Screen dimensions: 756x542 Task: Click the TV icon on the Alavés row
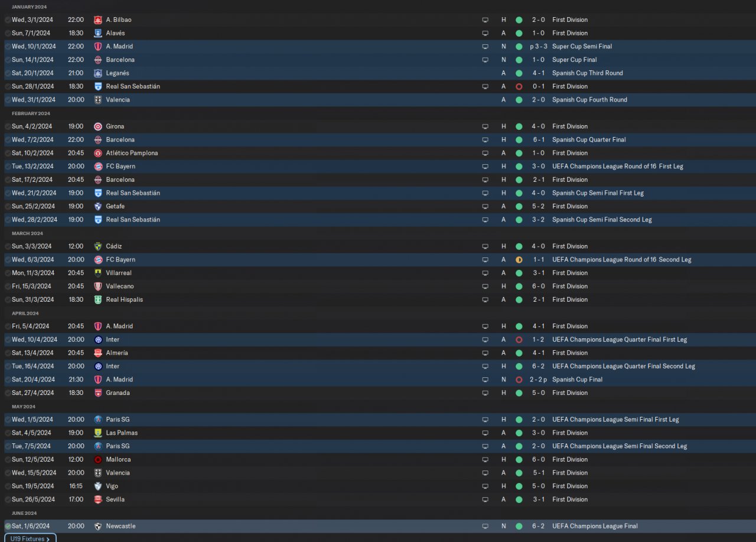point(485,33)
